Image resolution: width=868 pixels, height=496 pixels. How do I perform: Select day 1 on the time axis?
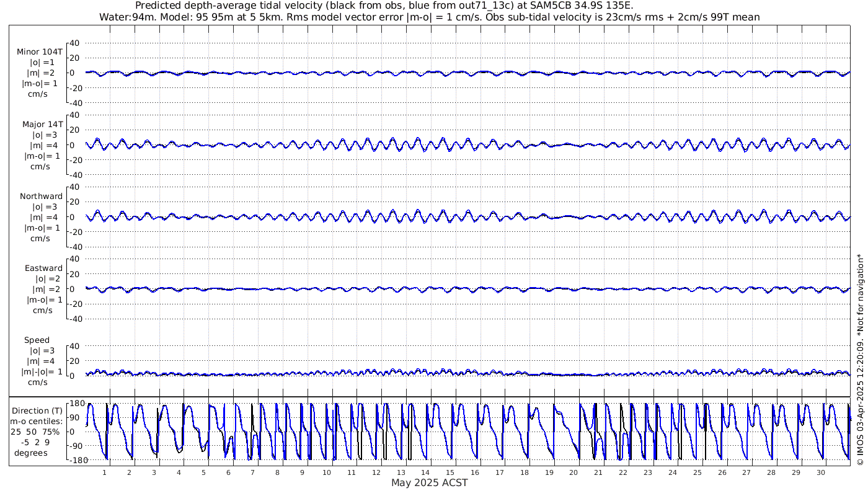click(x=105, y=472)
